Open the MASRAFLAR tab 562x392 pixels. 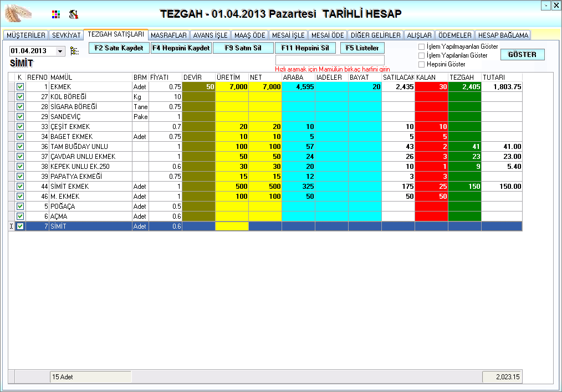(169, 35)
